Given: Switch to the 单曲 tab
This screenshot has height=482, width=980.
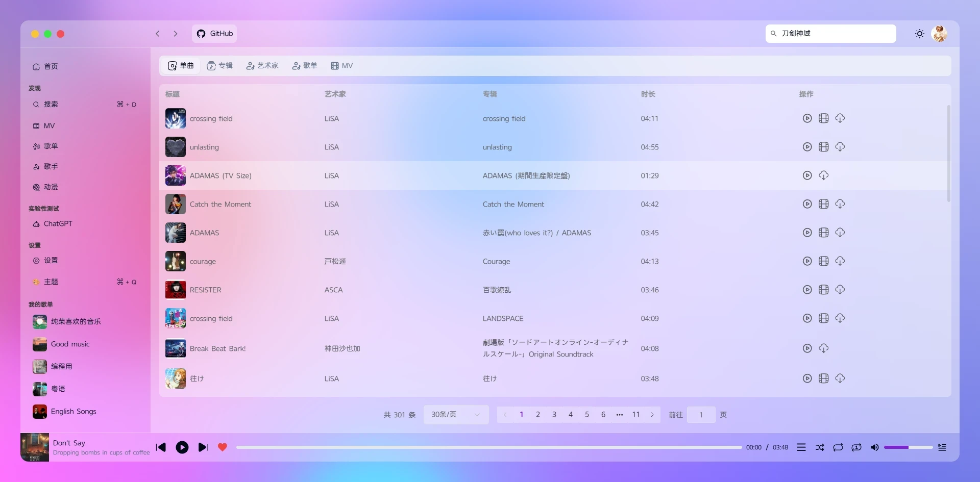Looking at the screenshot, I should (181, 66).
